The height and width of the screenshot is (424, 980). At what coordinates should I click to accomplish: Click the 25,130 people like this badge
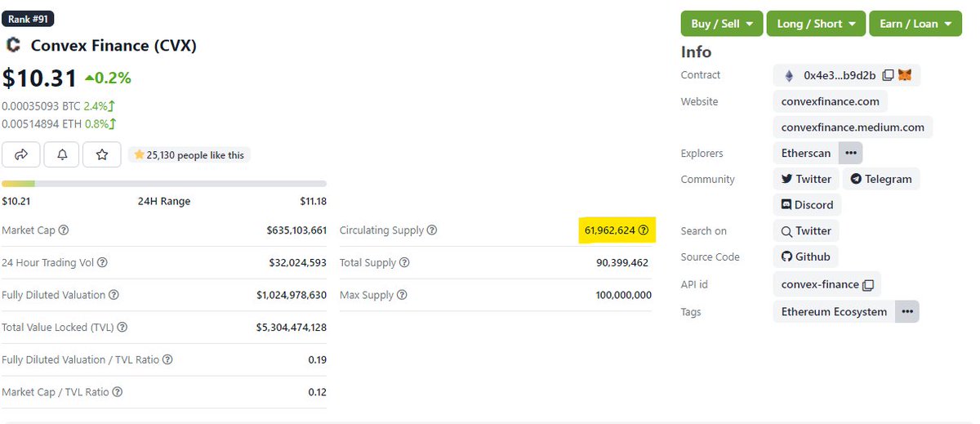point(189,154)
